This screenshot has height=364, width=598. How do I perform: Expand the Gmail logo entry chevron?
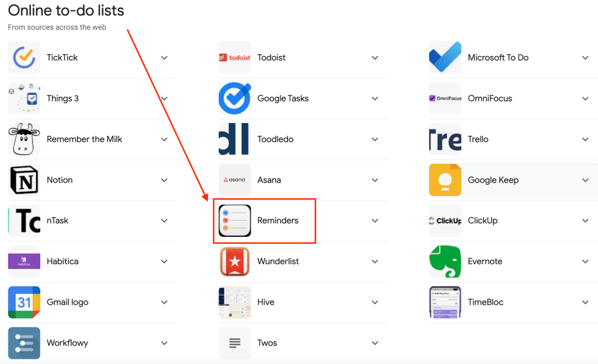164,302
